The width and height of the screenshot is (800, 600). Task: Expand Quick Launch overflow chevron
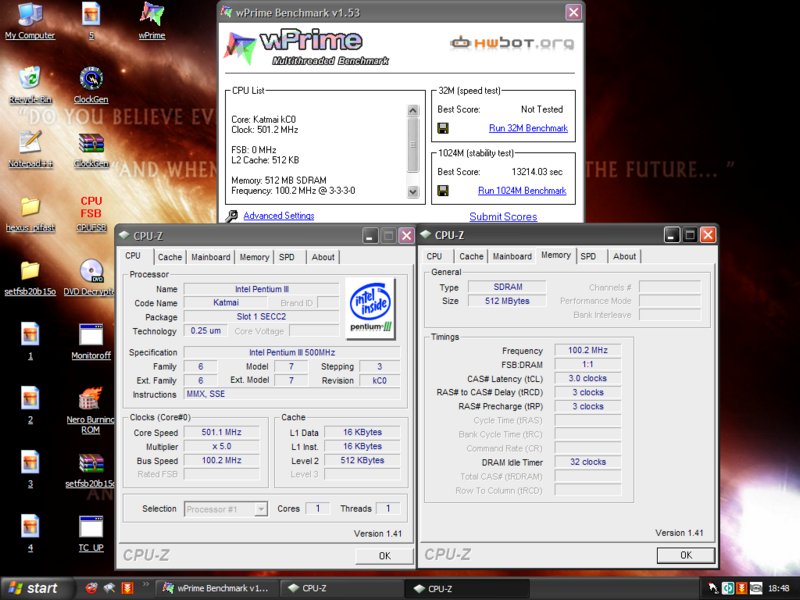click(x=146, y=584)
